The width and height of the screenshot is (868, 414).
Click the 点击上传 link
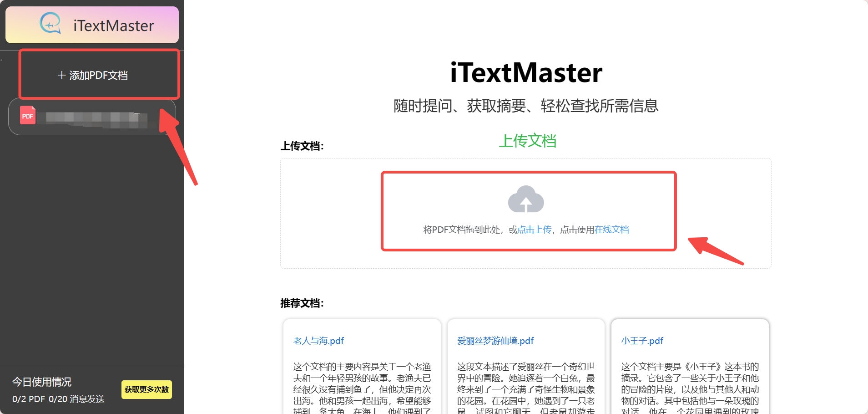click(x=535, y=230)
